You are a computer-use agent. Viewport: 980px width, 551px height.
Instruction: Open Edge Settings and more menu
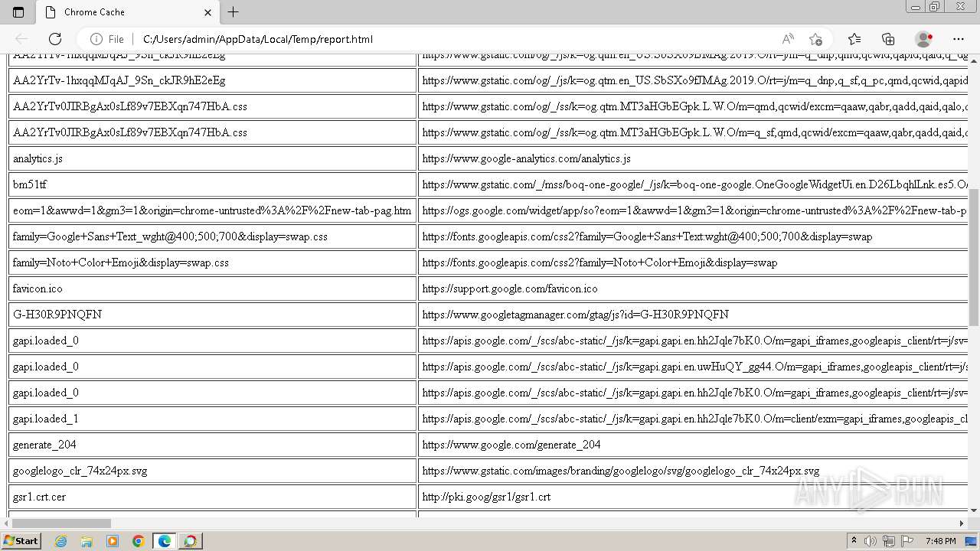[x=959, y=39]
